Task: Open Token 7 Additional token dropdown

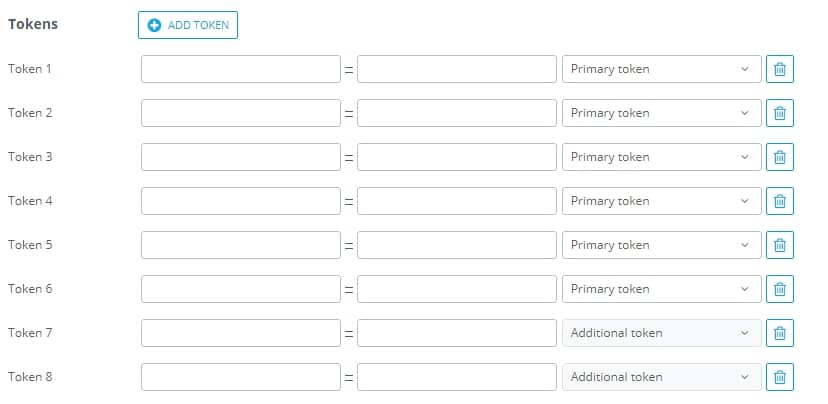Action: [662, 333]
